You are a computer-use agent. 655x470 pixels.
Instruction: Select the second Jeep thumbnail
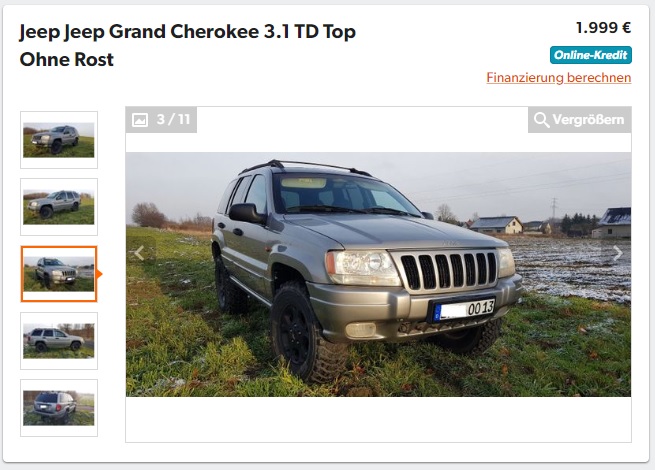point(59,207)
